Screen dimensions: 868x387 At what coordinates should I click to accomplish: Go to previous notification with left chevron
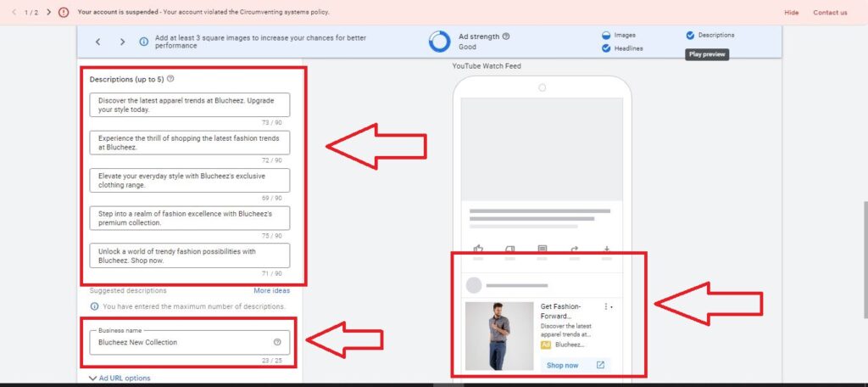14,13
